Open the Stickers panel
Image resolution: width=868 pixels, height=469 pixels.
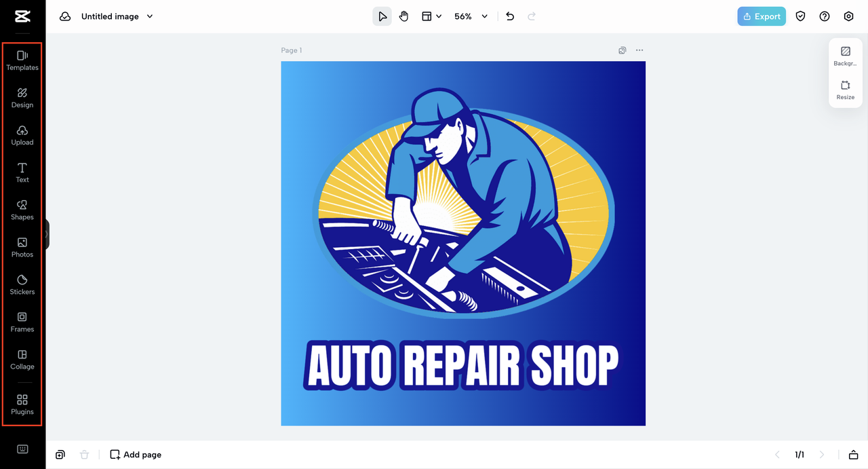(x=22, y=284)
